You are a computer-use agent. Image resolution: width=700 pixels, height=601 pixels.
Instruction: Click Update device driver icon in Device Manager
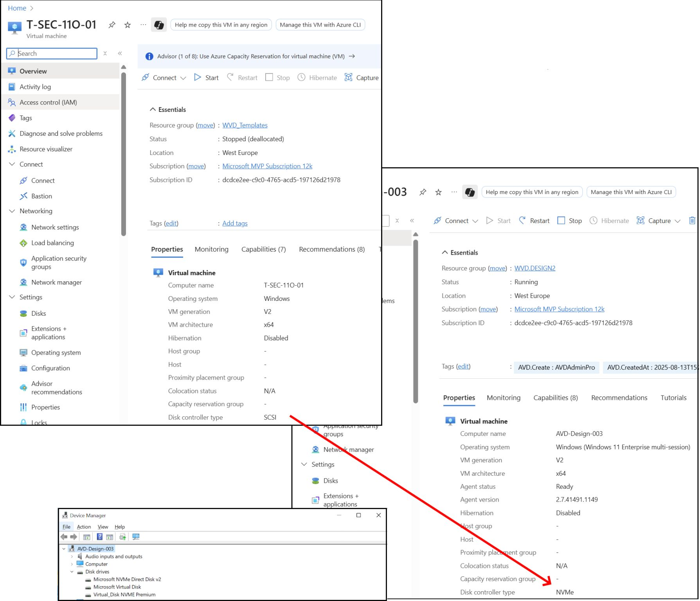pos(122,537)
